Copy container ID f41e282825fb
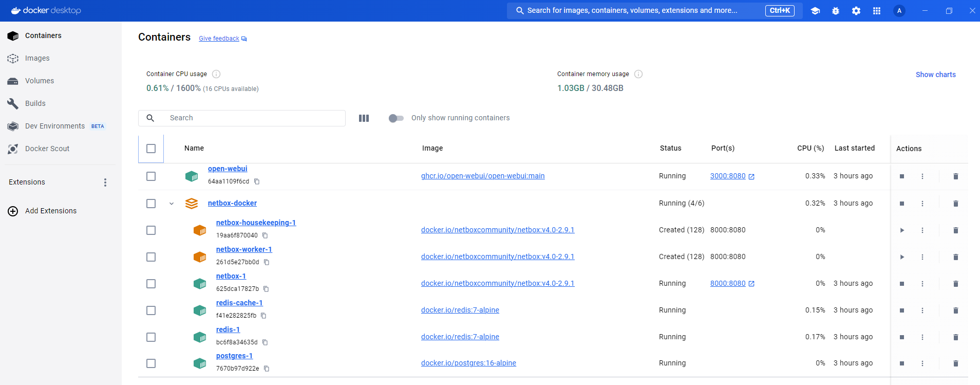 click(263, 316)
